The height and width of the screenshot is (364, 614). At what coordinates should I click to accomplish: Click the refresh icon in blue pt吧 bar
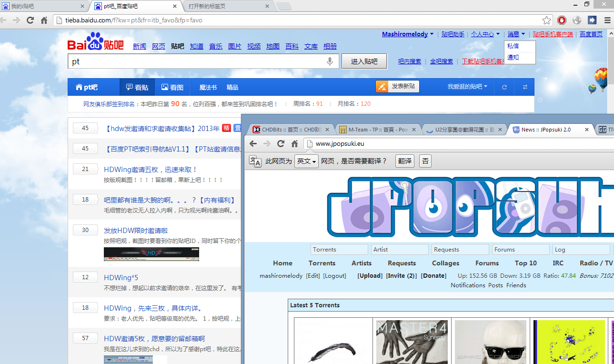(504, 87)
